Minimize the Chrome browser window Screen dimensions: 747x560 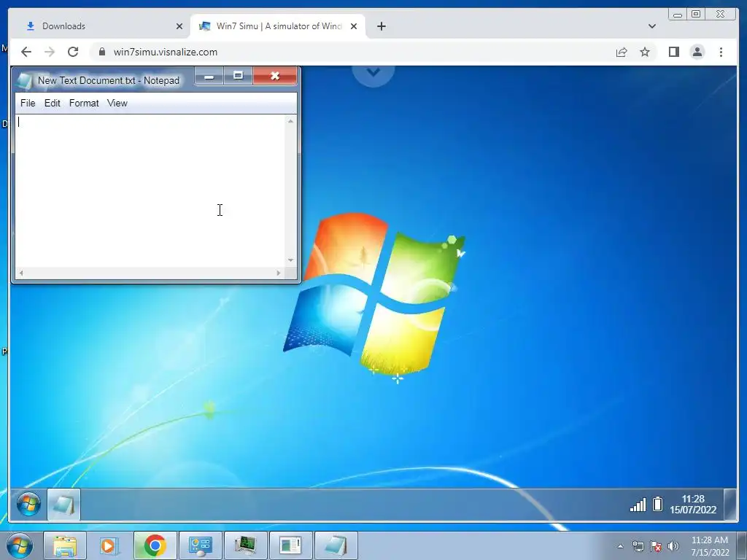tap(678, 15)
